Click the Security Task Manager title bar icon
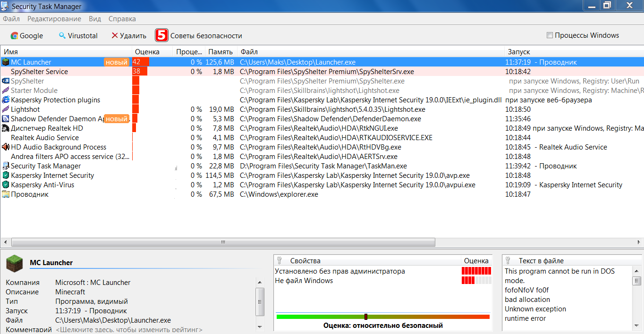This screenshot has width=644, height=334. 5,6
